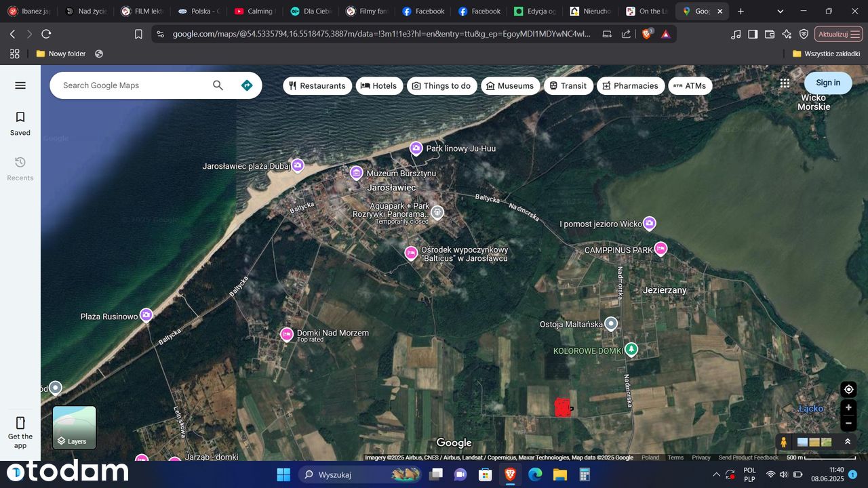This screenshot has width=868, height=488.
Task: Select the CAMPPINUS PARK hotel pin
Action: coord(660,249)
